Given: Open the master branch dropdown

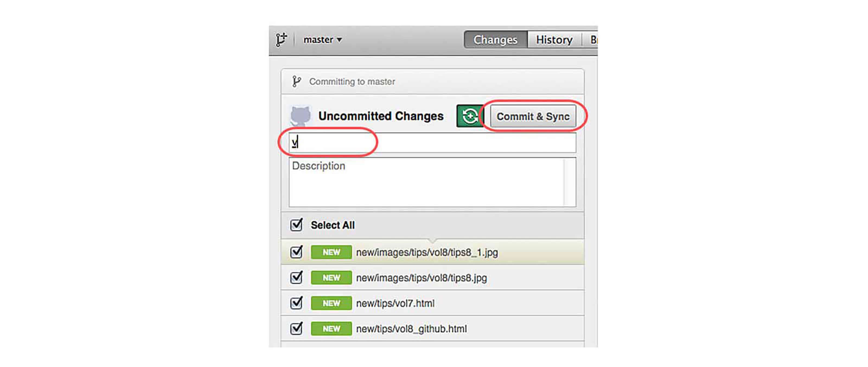Looking at the screenshot, I should click(323, 40).
